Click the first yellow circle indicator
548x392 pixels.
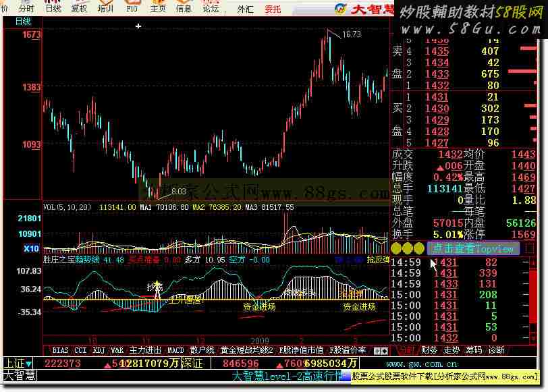click(x=396, y=248)
